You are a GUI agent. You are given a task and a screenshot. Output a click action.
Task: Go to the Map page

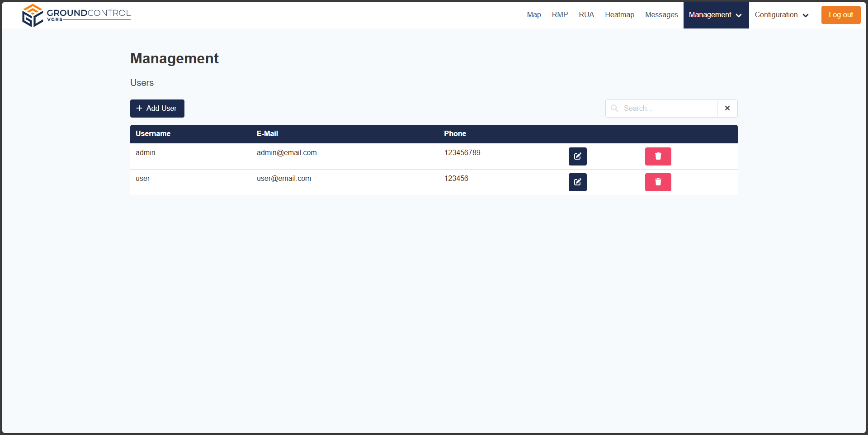(x=533, y=15)
